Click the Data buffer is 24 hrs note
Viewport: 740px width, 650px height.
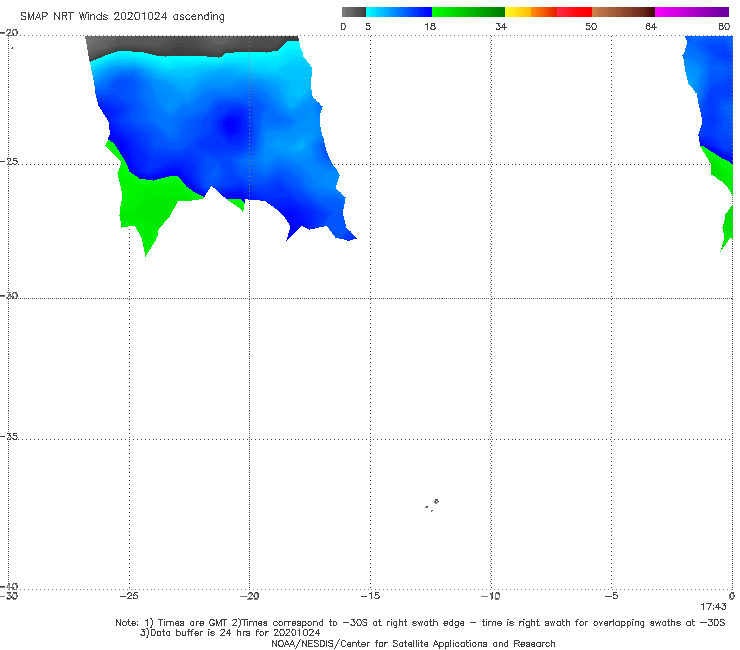point(230,633)
